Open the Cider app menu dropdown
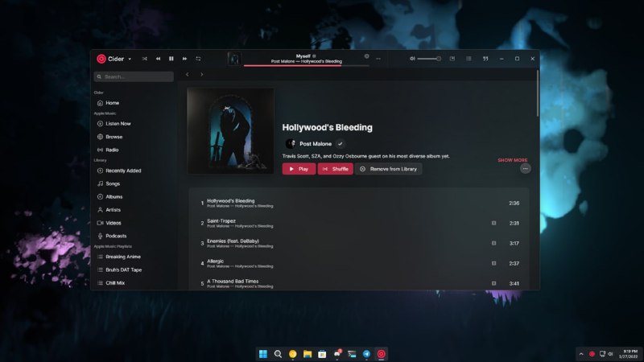The height and width of the screenshot is (362, 644). pyautogui.click(x=130, y=59)
